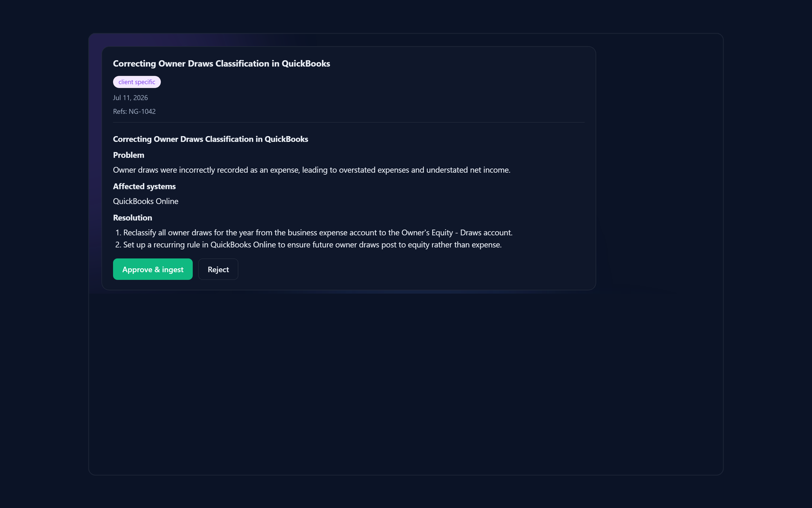Click the Problem heading
Image resolution: width=812 pixels, height=508 pixels.
coord(128,155)
